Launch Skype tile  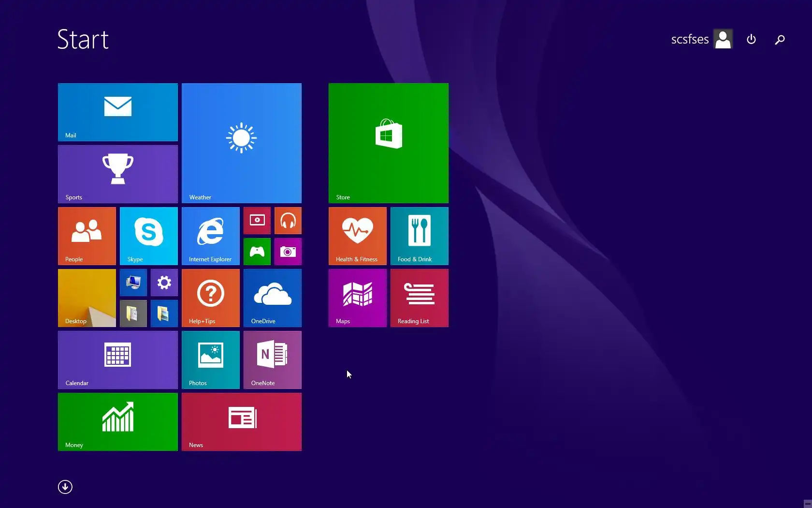point(149,236)
